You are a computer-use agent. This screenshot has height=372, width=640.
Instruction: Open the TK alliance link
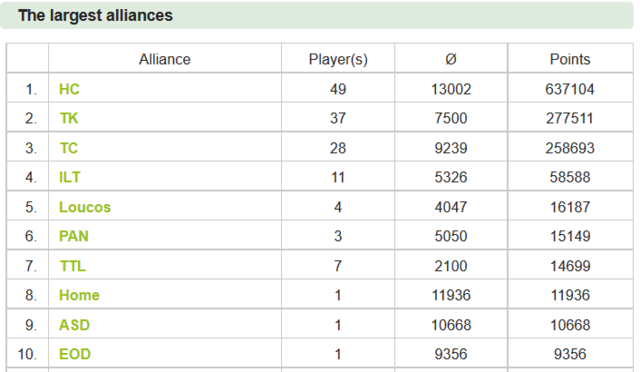tap(69, 118)
